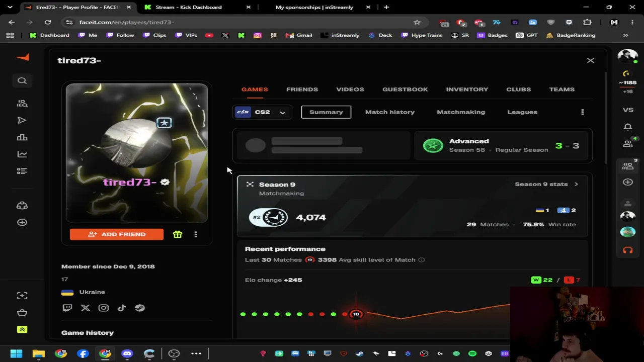This screenshot has height=362, width=644.
Task: Go back to the previous page
Action: click(x=12, y=22)
